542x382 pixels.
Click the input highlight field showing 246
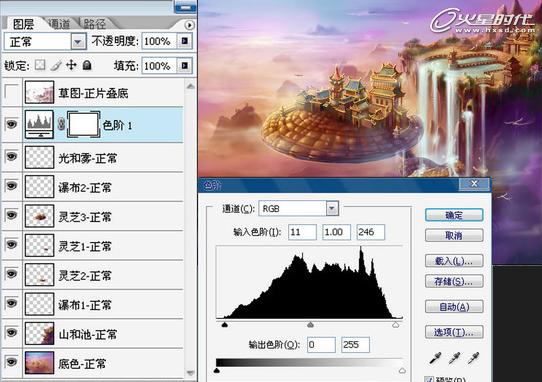371,232
